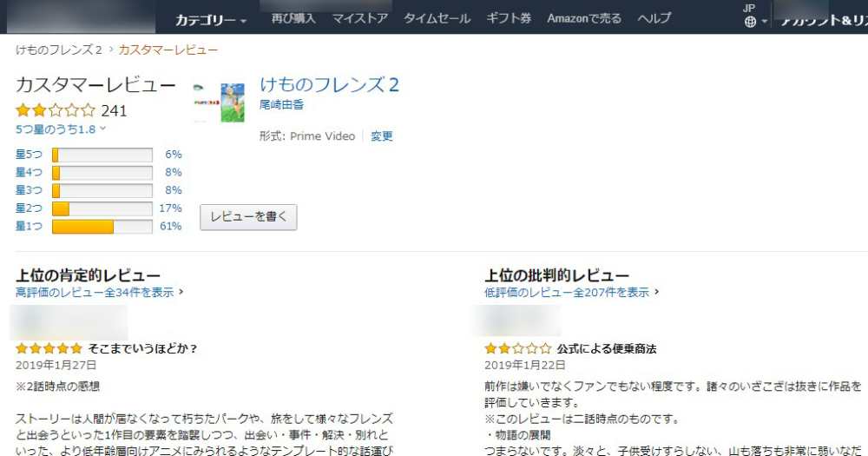Filter by 星4つ reviews link

click(x=29, y=172)
